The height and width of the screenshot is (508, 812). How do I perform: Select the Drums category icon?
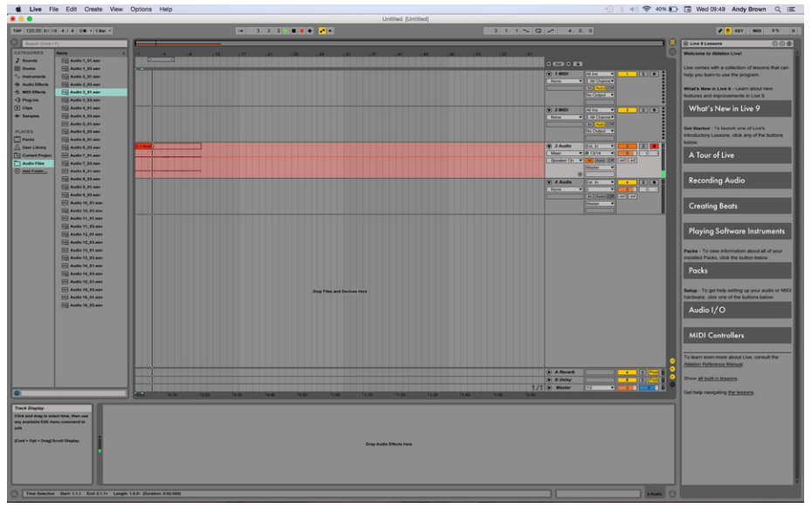click(x=17, y=68)
